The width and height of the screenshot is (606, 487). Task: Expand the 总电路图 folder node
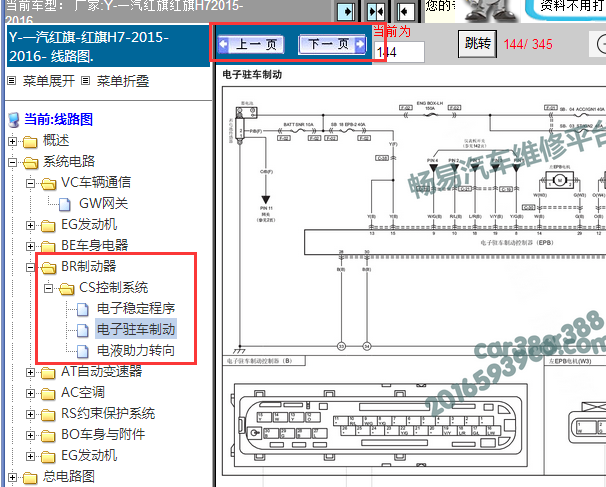[12, 477]
